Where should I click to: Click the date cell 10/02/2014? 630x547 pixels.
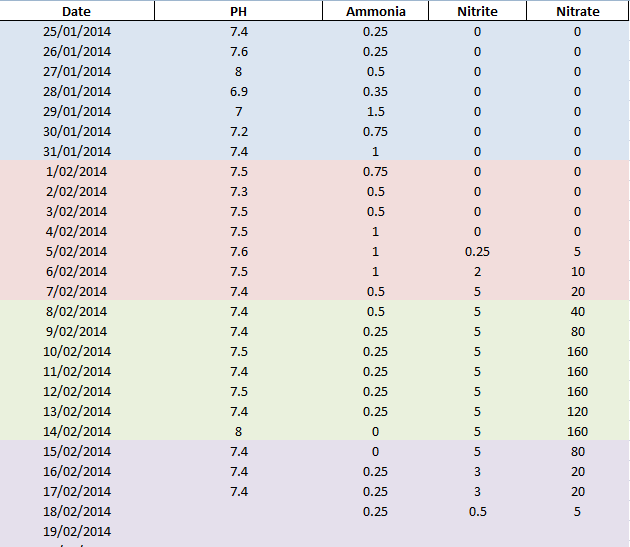[77, 351]
